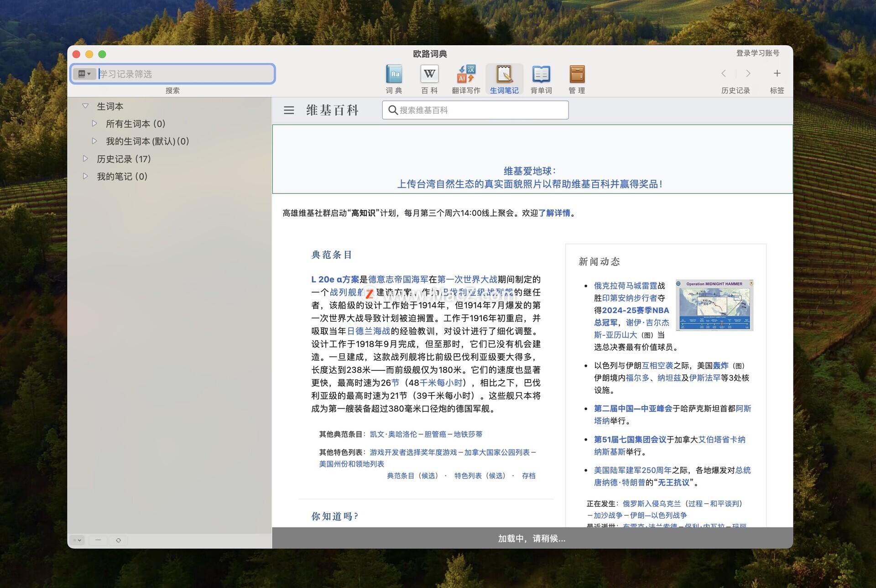Open the 了解详情 link
The image size is (876, 588).
coord(554,213)
